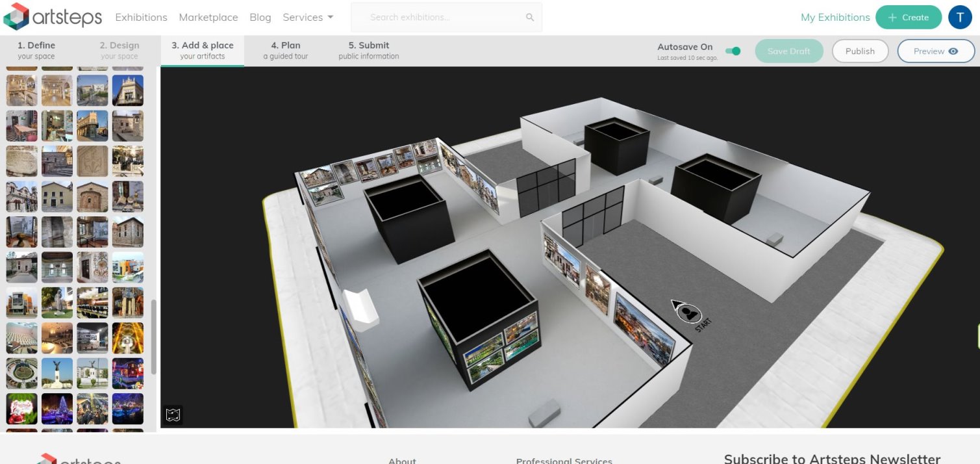This screenshot has height=464, width=980.
Task: Click the artifact panel scrollbar
Action: point(154,337)
